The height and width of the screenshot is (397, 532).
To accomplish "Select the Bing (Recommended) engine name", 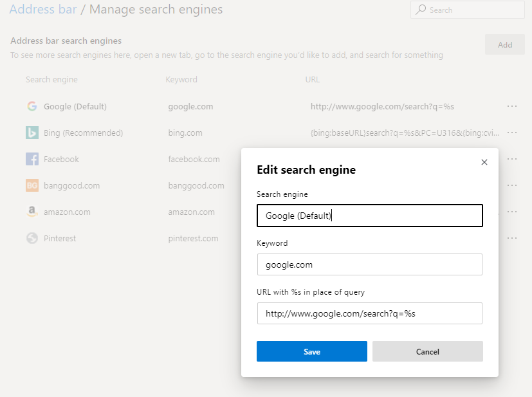I will [x=83, y=133].
